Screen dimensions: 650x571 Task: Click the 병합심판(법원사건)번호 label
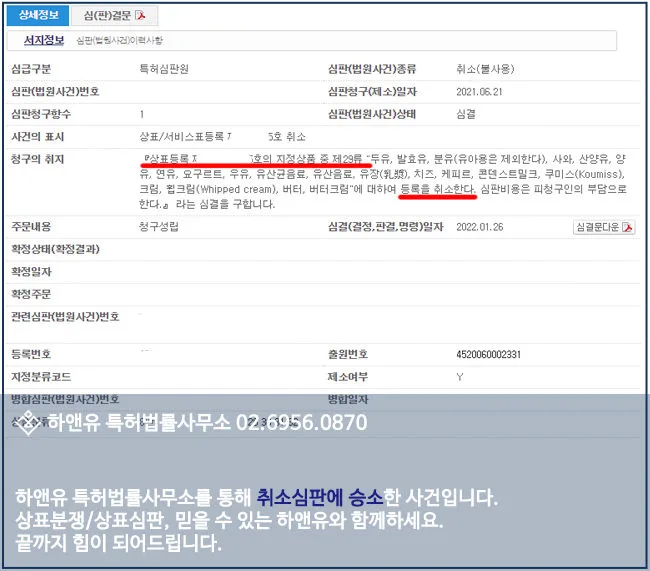pyautogui.click(x=65, y=399)
